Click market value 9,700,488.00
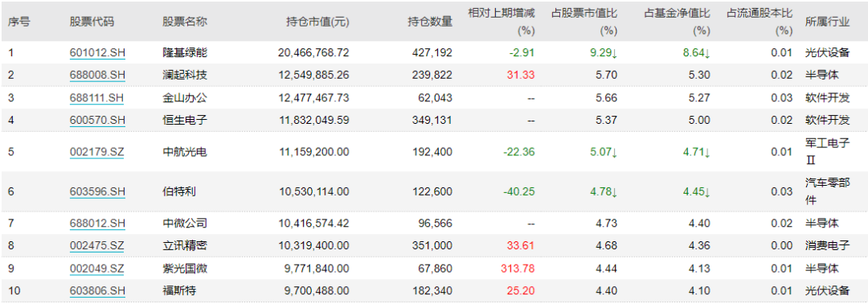This screenshot has height=304, width=868. coord(316,290)
